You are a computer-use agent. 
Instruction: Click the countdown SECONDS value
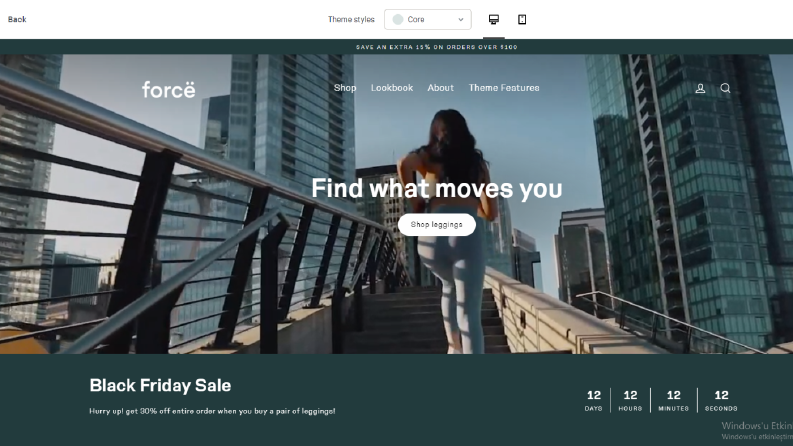tap(721, 395)
